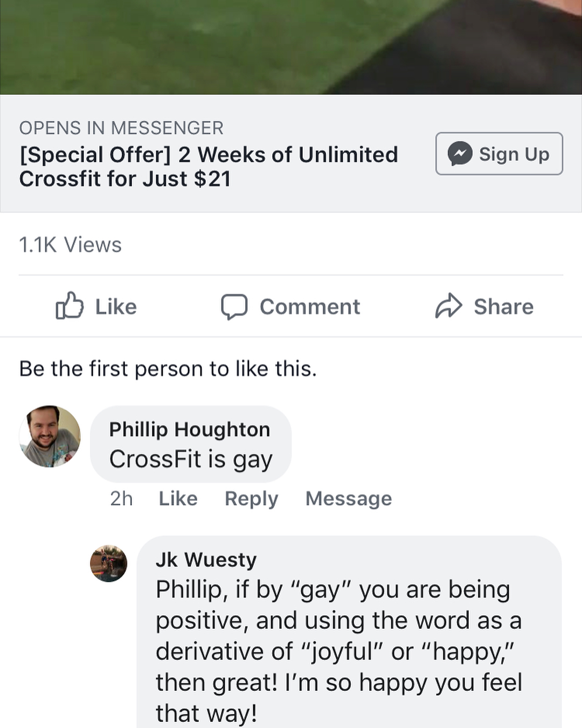Open Jk Wuesty's profile picture
This screenshot has width=582, height=728.
(108, 564)
